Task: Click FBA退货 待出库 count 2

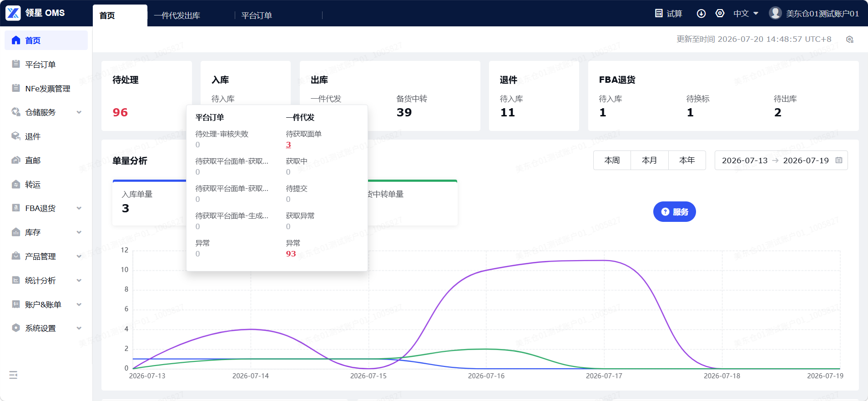Action: click(x=777, y=112)
